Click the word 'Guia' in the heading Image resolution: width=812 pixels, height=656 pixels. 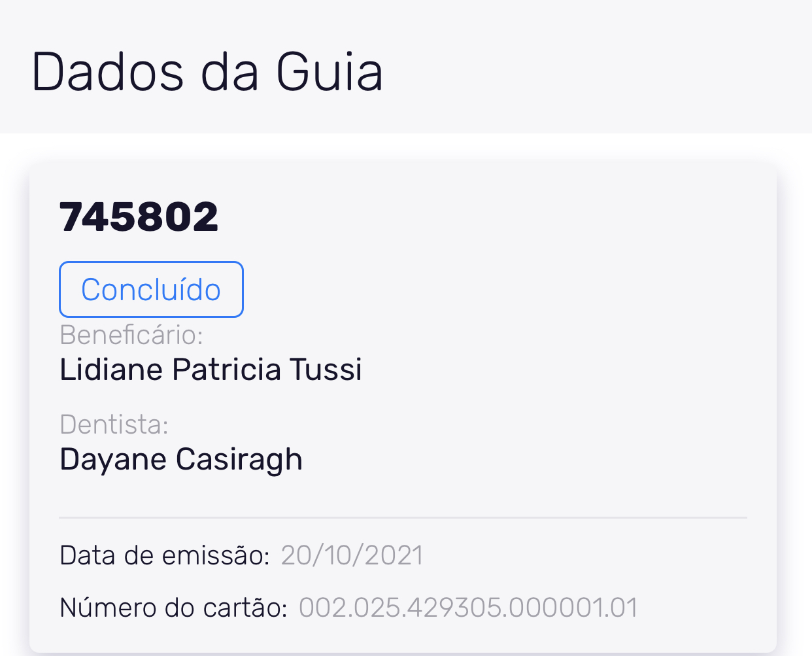(x=329, y=72)
